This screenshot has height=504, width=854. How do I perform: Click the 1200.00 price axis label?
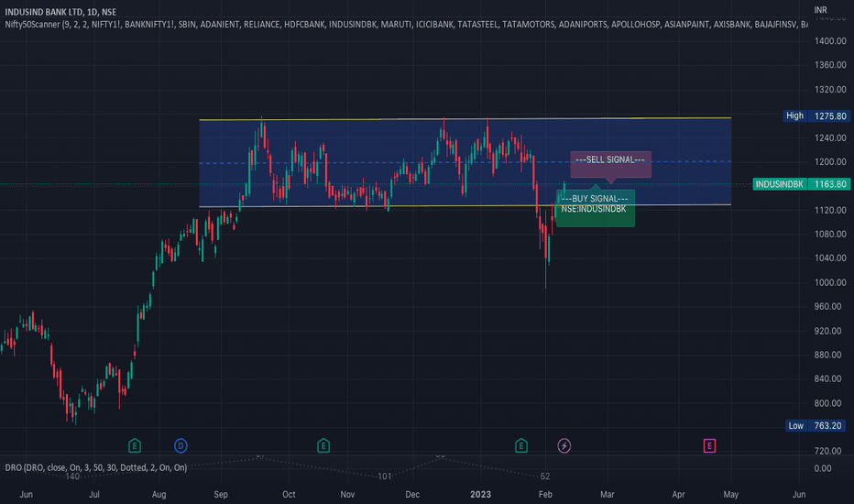tap(830, 162)
